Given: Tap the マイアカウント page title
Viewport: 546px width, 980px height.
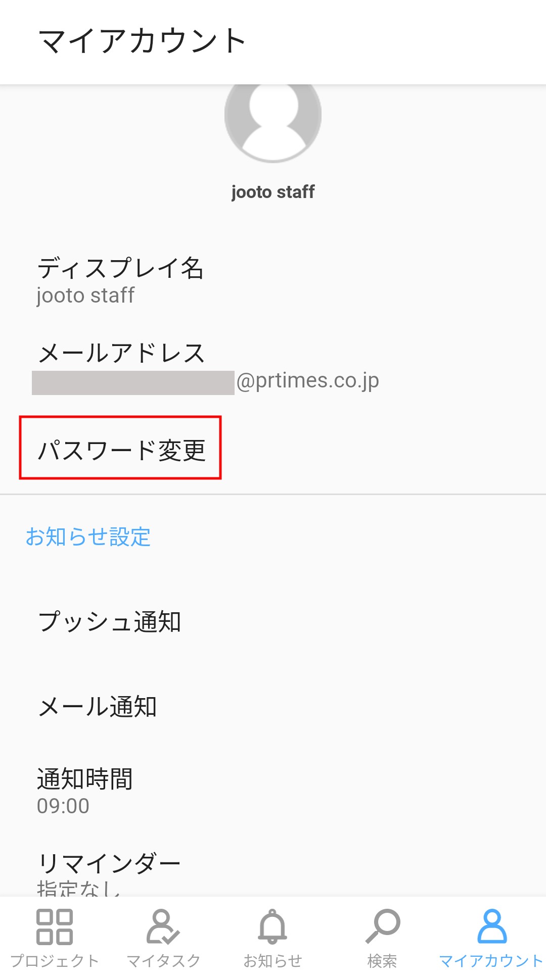Looking at the screenshot, I should [x=142, y=41].
